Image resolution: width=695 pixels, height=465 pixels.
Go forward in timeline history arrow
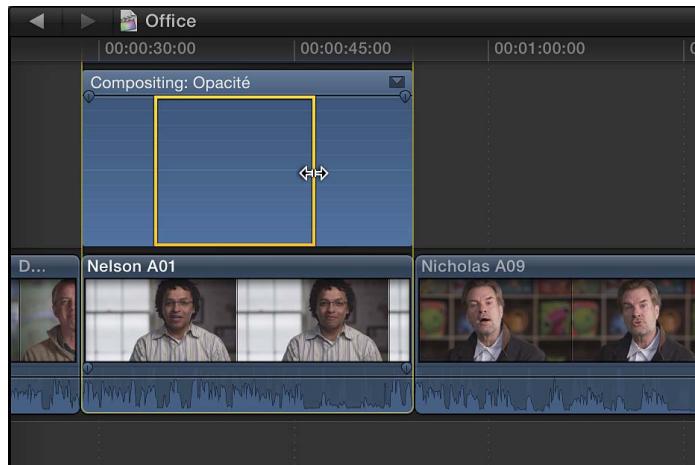click(x=87, y=21)
